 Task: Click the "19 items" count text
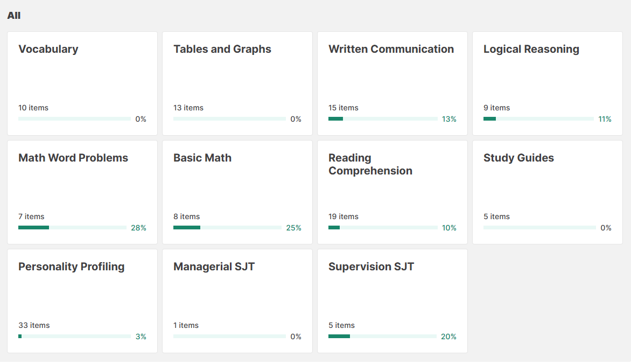coord(343,216)
